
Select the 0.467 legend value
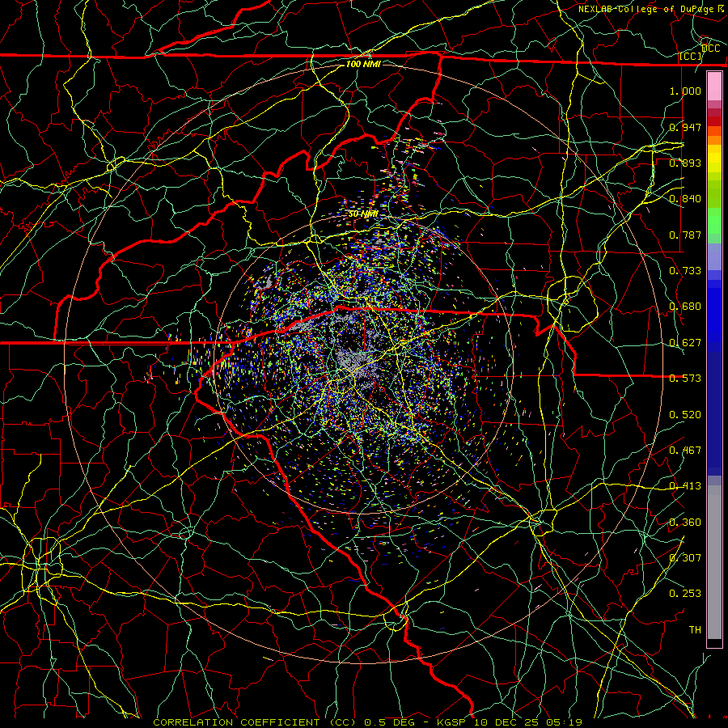point(685,450)
